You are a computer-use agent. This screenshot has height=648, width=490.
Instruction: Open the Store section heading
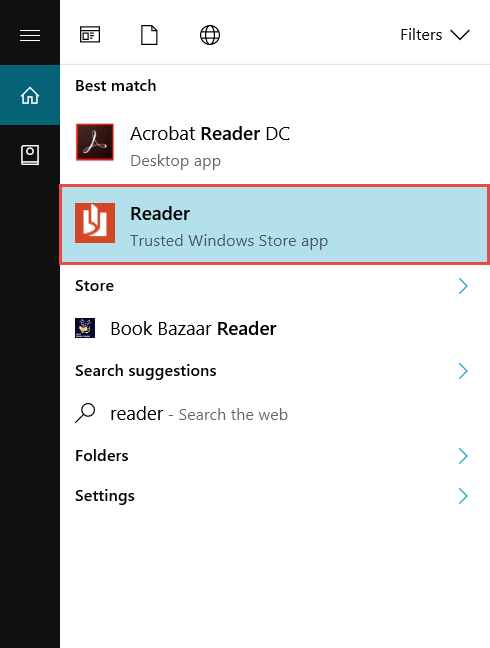click(x=94, y=286)
